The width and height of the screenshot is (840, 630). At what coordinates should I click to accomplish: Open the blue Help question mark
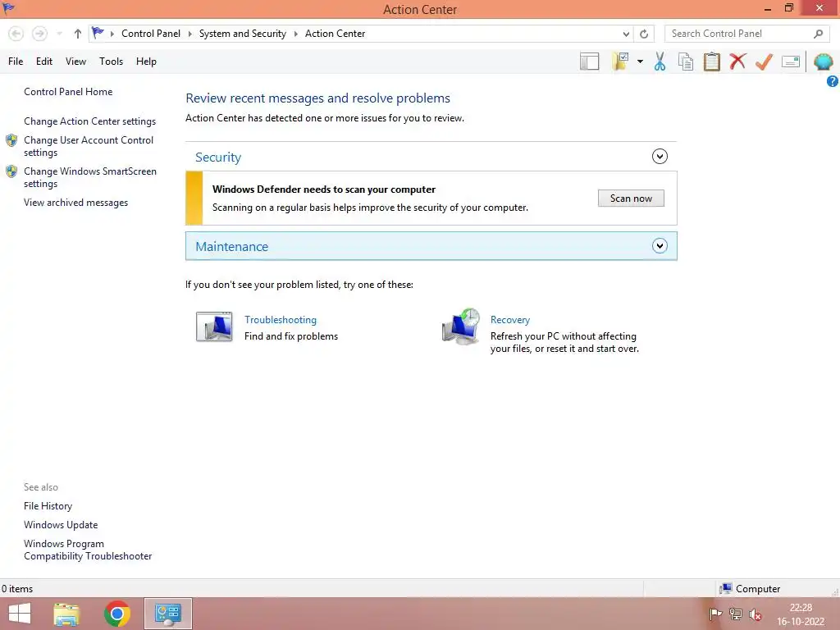[x=832, y=81]
